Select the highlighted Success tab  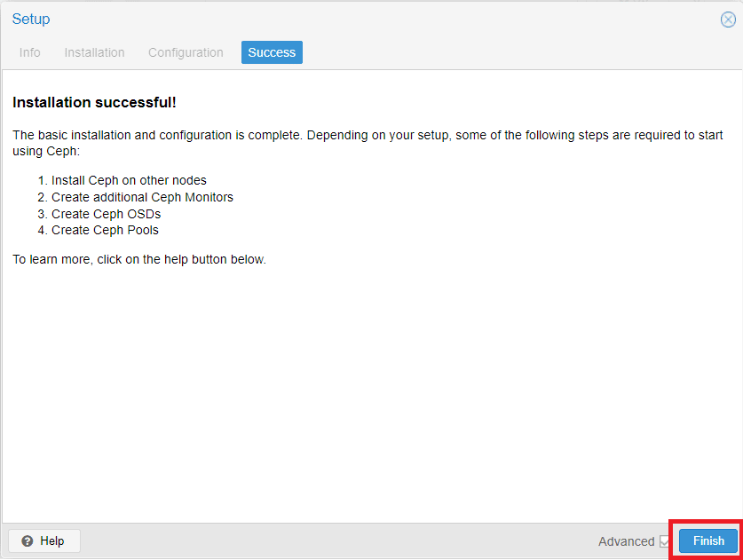(x=272, y=52)
